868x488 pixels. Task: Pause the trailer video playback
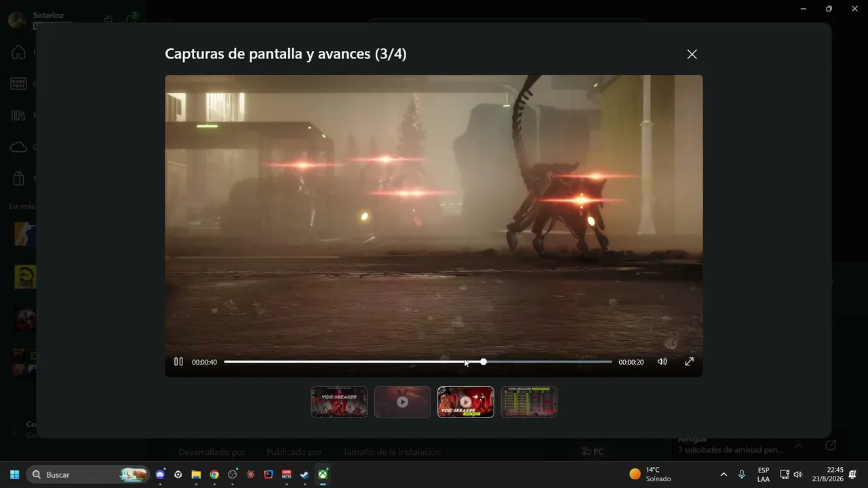point(178,362)
